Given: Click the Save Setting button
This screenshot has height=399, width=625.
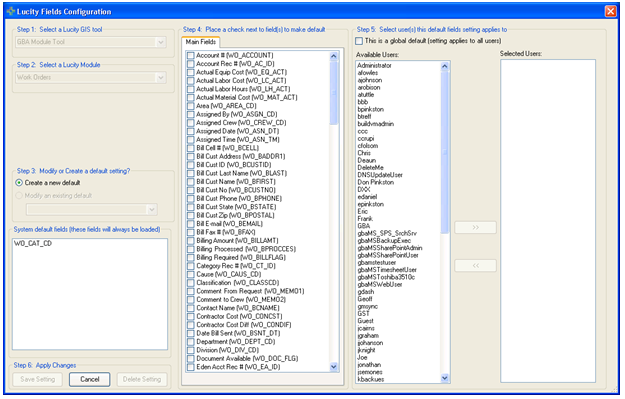Looking at the screenshot, I should click(37, 379).
